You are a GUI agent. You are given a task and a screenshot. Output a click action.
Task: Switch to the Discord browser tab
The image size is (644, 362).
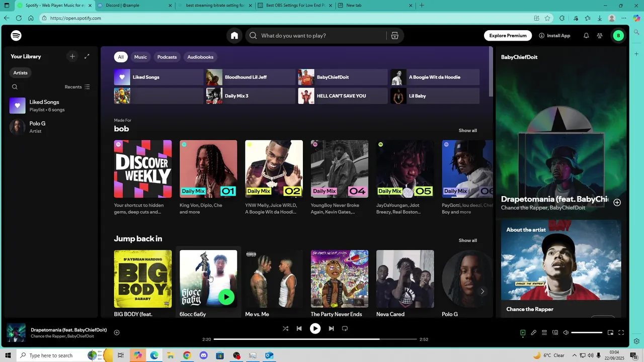(134, 6)
